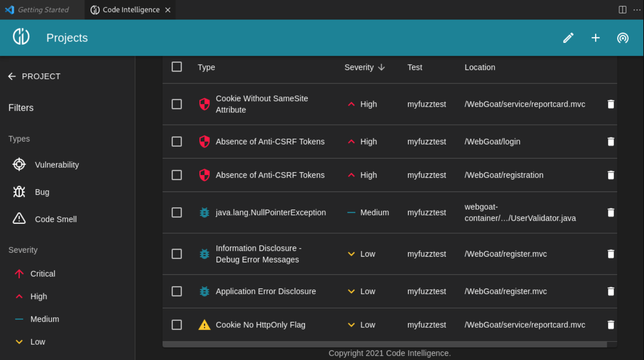Check the /WebGoat/login Anti-CSRF row
The height and width of the screenshot is (360, 644).
[x=177, y=141]
